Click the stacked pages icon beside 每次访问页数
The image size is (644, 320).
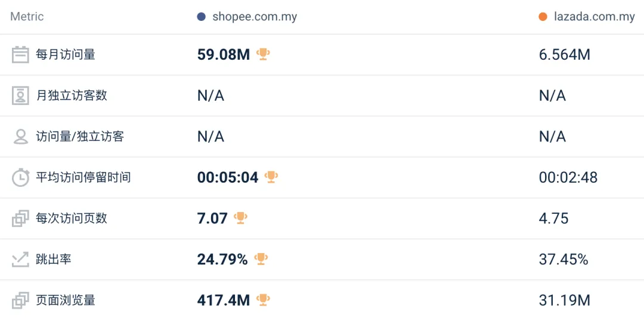[x=21, y=219]
